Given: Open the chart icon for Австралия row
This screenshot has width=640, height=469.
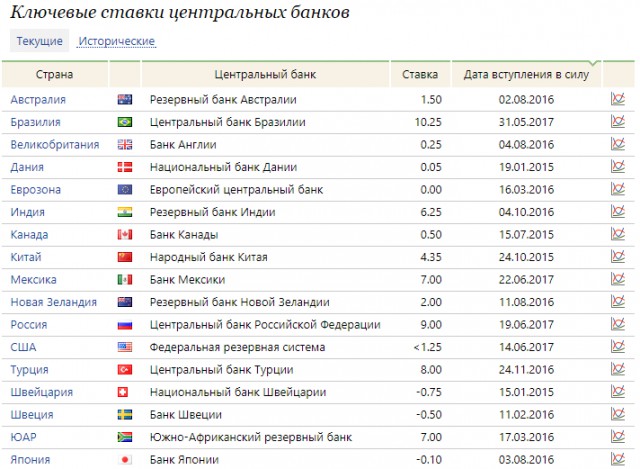Looking at the screenshot, I should coord(618,99).
